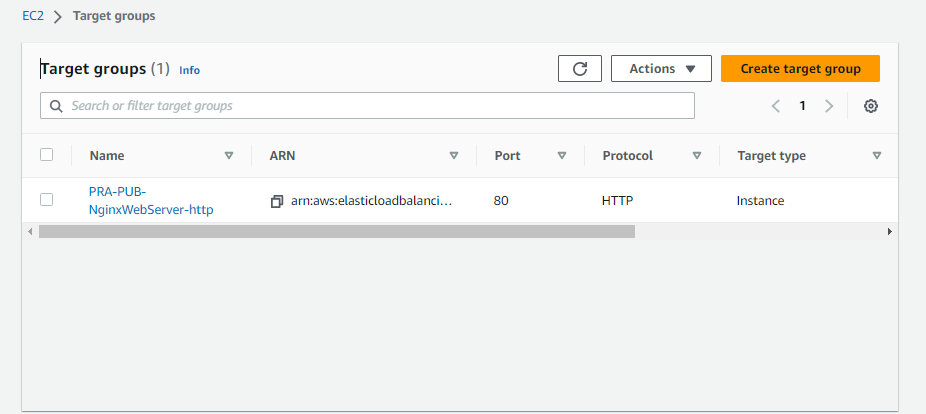Click the Protocol column header label
The image size is (926, 414).
tap(628, 156)
